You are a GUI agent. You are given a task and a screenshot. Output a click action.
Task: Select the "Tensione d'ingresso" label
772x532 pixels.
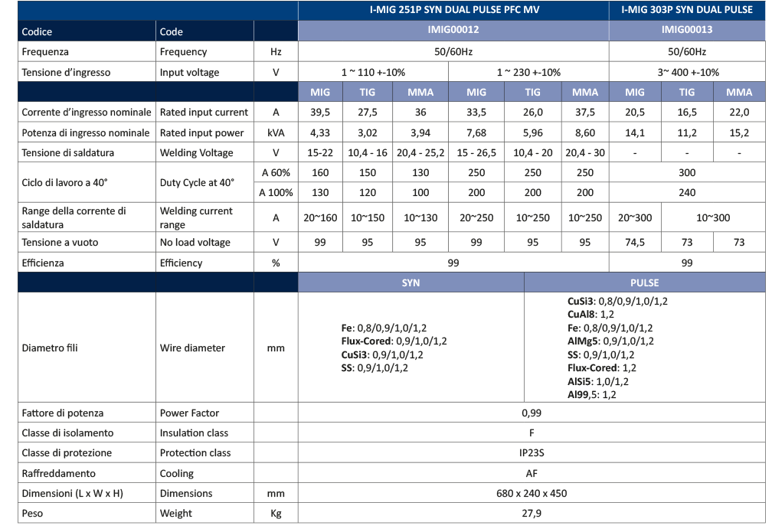(x=66, y=73)
